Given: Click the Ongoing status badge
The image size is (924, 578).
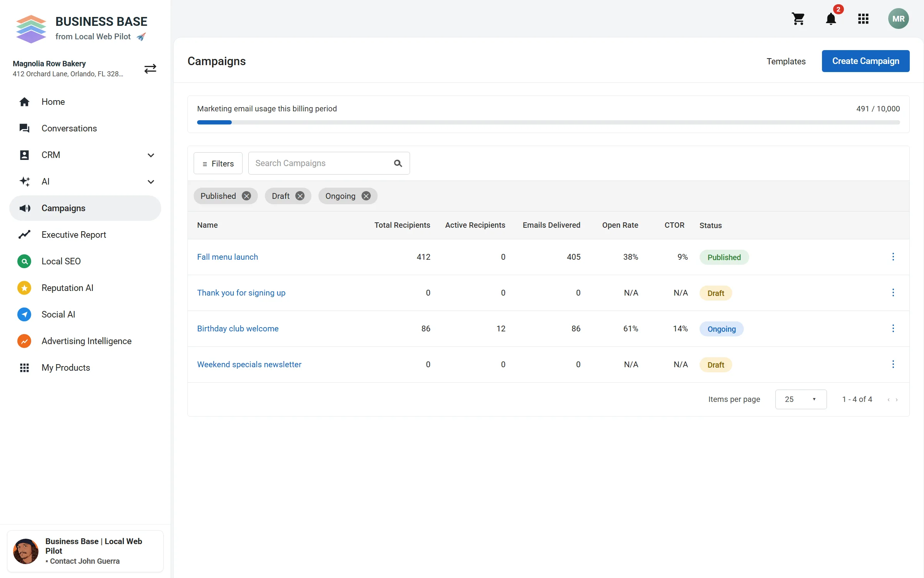Looking at the screenshot, I should 721,329.
